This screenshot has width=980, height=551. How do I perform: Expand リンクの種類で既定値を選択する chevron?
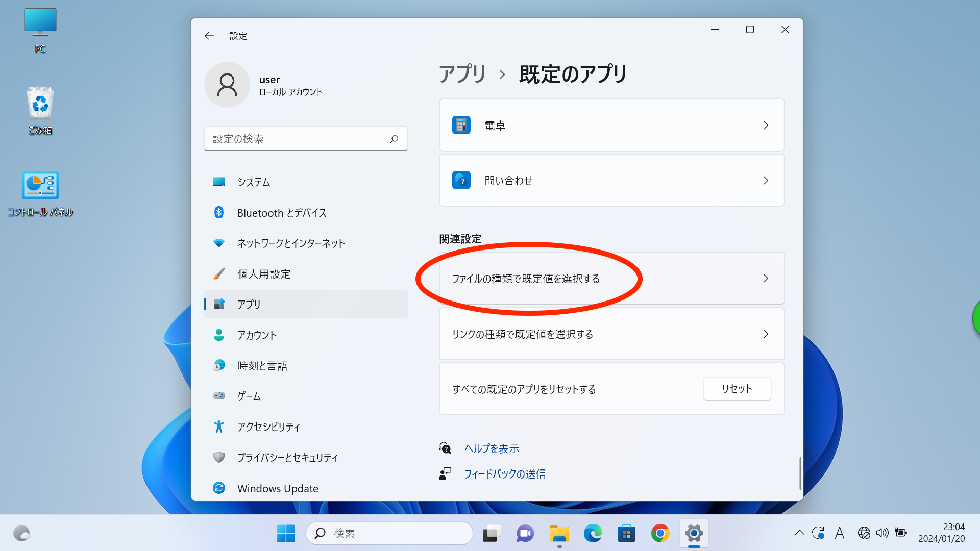click(766, 334)
